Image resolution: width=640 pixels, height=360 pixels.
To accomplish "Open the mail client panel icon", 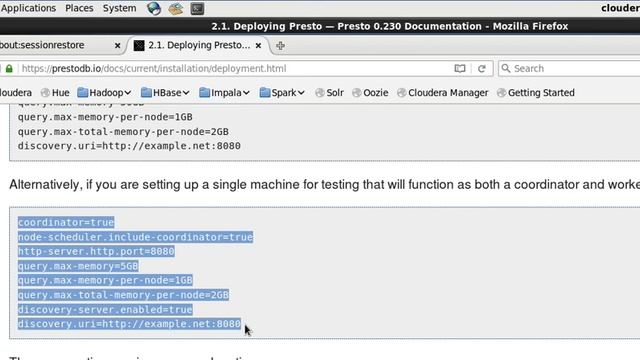I will point(176,8).
